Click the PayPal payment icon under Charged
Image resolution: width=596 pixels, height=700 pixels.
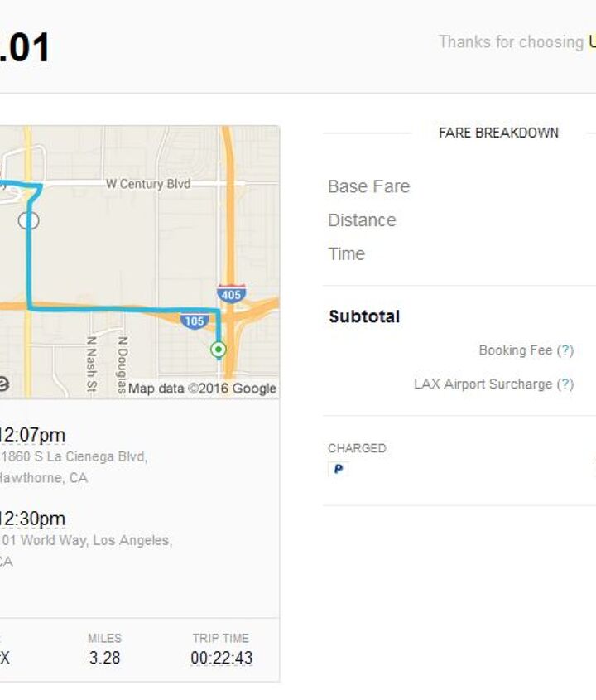click(337, 469)
